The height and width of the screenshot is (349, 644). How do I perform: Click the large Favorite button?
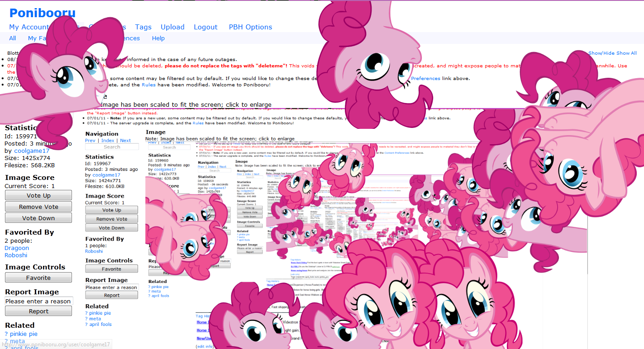tap(38, 278)
